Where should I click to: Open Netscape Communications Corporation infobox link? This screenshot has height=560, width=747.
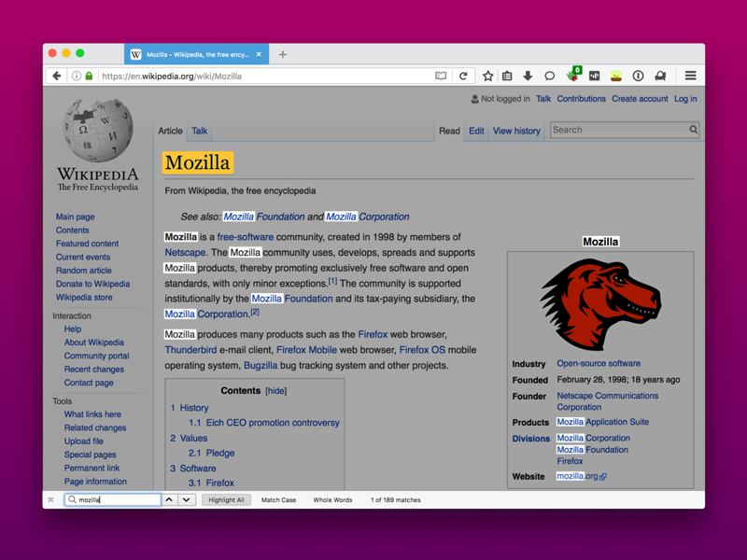point(608,401)
